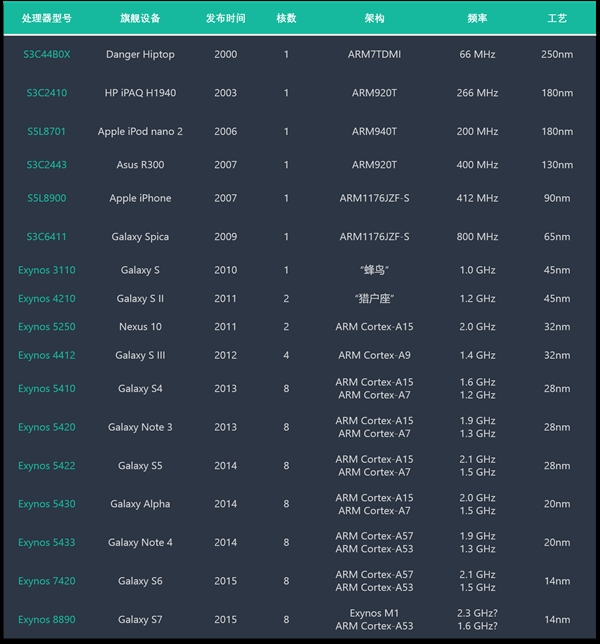The height and width of the screenshot is (644, 600).
Task: Open the Exynos 5250 link
Action: click(x=47, y=327)
